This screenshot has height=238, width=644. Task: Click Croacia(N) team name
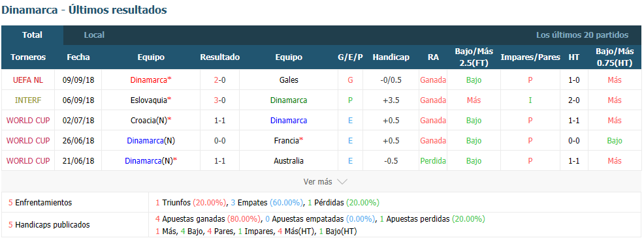coord(149,120)
